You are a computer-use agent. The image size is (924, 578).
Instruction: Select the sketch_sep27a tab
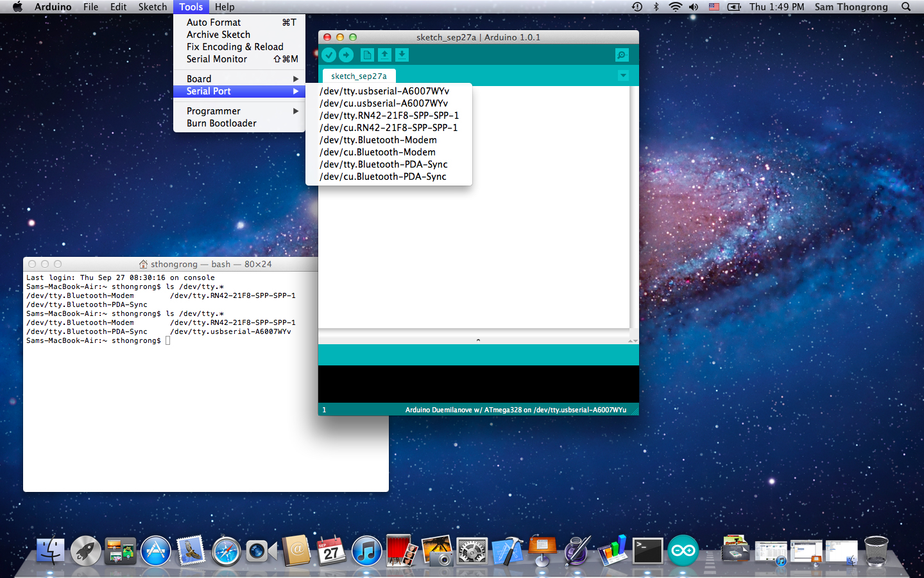point(359,76)
